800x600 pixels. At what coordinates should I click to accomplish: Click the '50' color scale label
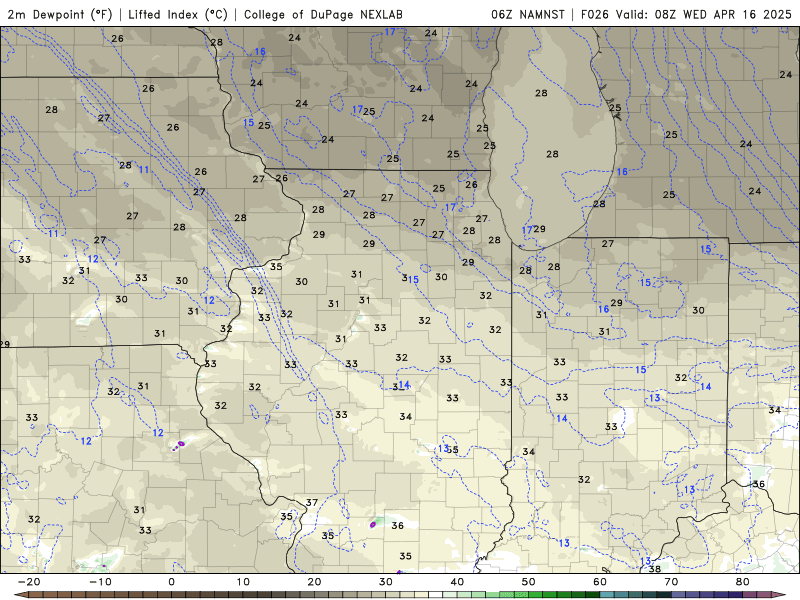[x=529, y=582]
